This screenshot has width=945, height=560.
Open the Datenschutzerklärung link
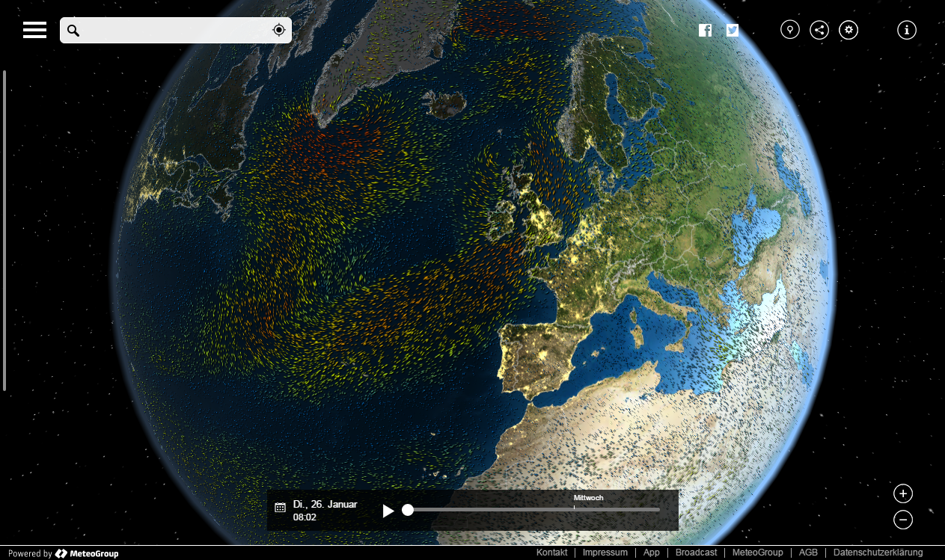(x=878, y=553)
